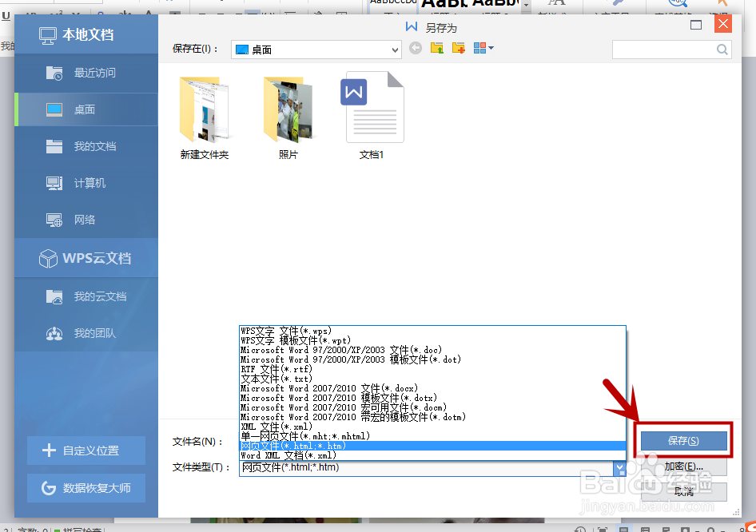The height and width of the screenshot is (532, 756).
Task: Choose 带宏的模板文件(*.dotm) type
Action: click(x=432, y=417)
